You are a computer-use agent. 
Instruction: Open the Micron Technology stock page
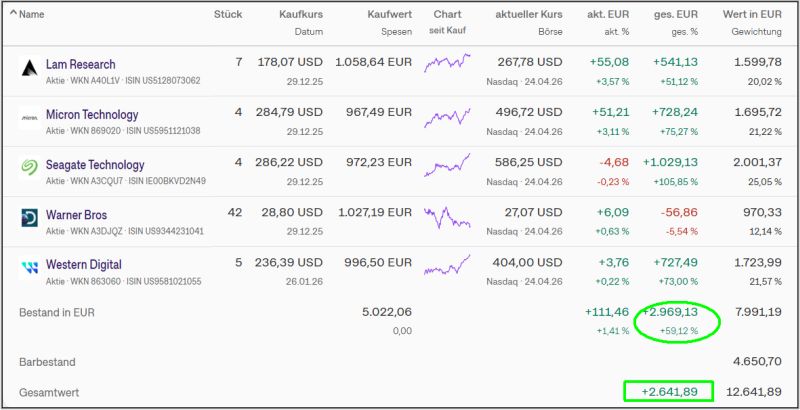click(92, 114)
